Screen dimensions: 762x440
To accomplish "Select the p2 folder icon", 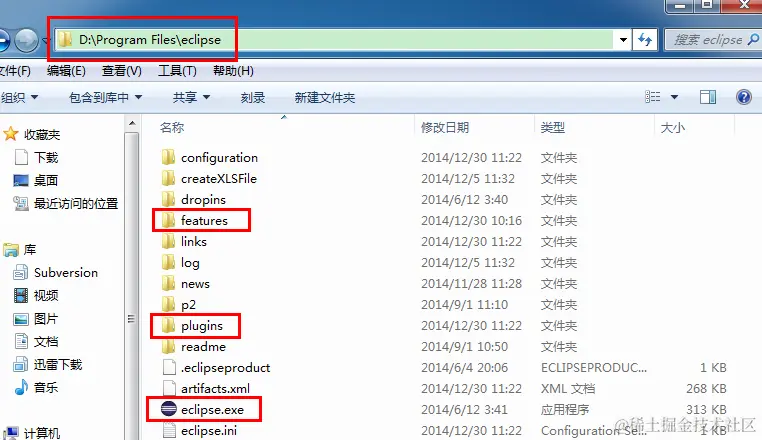I will [168, 304].
